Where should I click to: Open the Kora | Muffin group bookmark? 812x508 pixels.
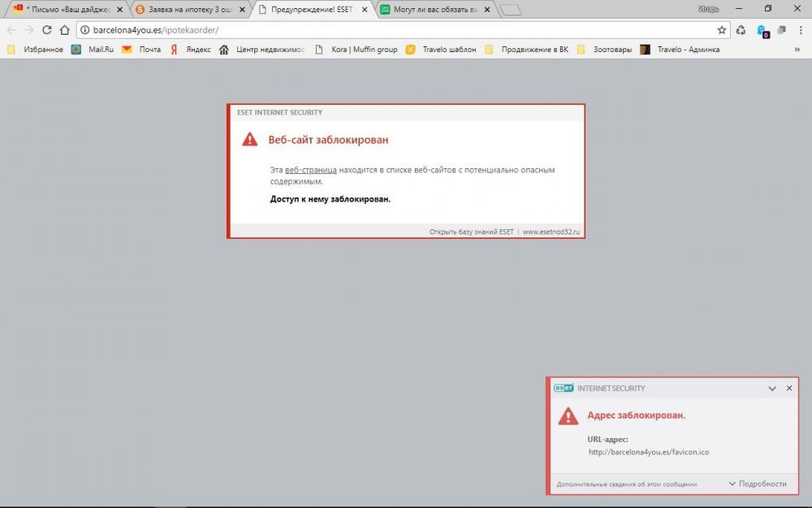[356, 50]
